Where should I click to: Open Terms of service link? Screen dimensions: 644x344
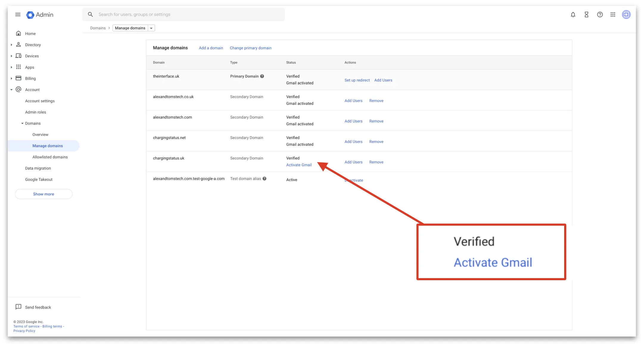click(x=26, y=326)
